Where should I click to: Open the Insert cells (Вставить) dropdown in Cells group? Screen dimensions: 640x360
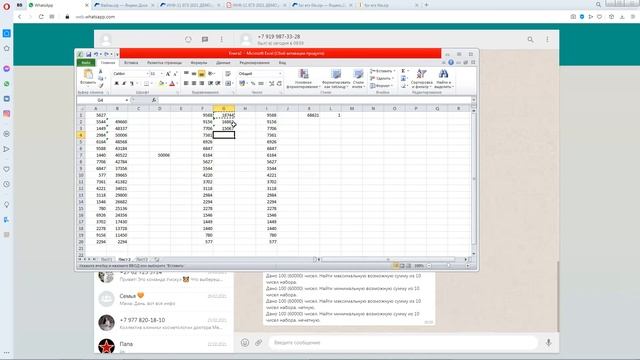[x=382, y=71]
